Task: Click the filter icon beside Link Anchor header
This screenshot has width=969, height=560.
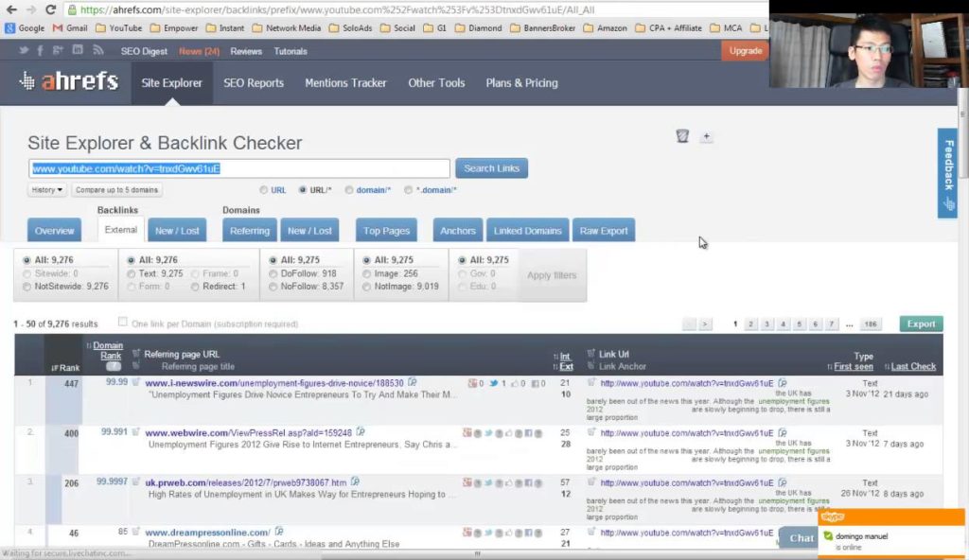Action: point(590,366)
